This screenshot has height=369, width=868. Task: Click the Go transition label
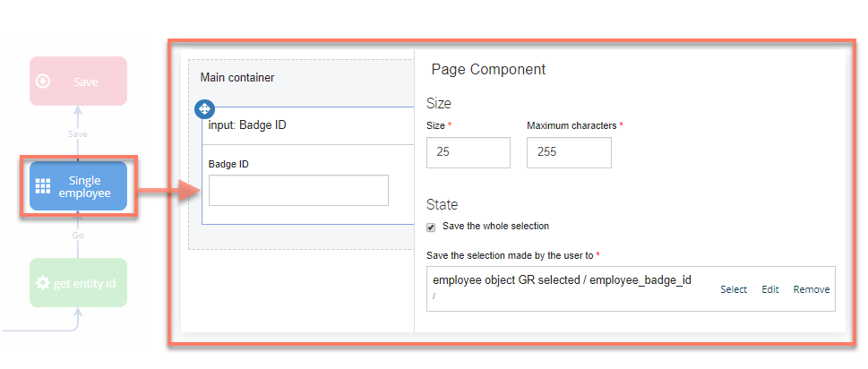[x=78, y=236]
